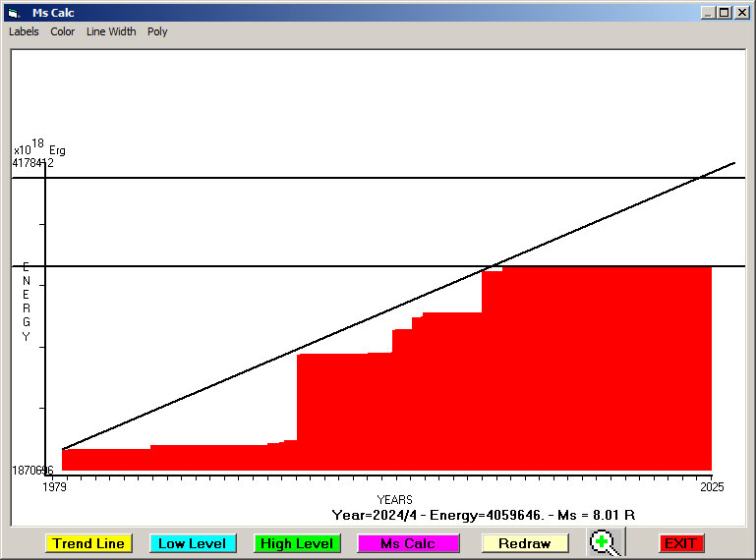
Task: Open the Color menu
Action: click(x=63, y=31)
